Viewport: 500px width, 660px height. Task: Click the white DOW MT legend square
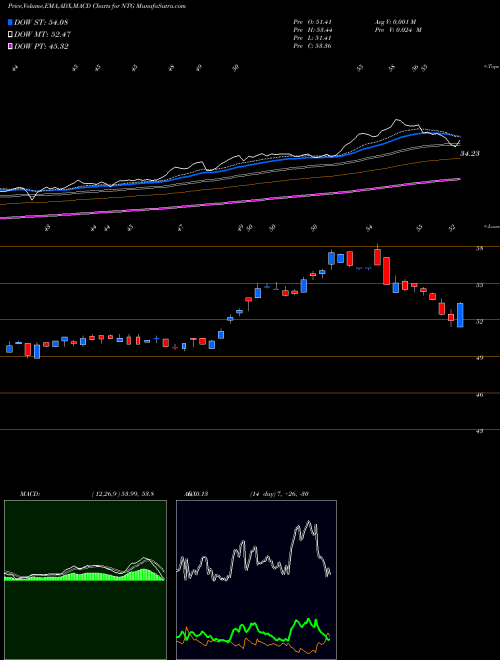10,35
